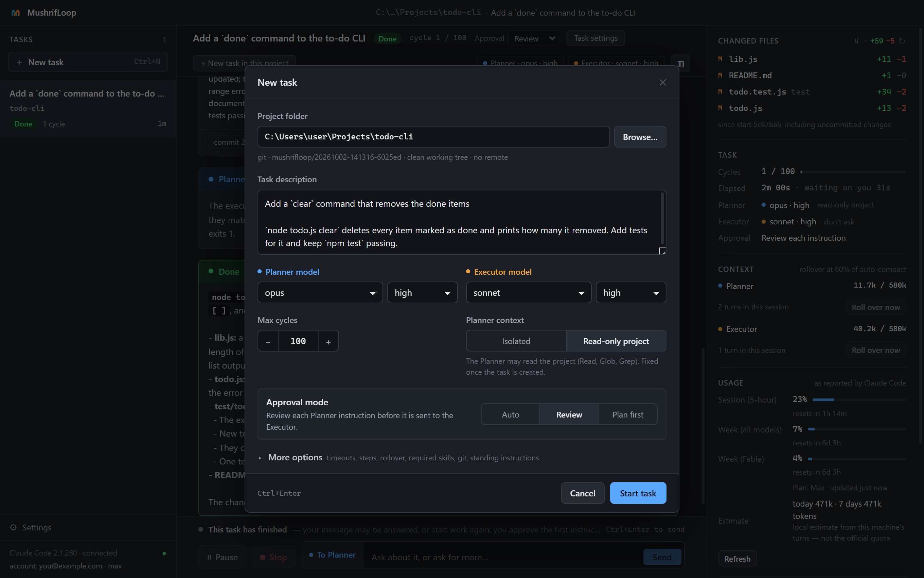Image resolution: width=924 pixels, height=578 pixels.
Task: Click Browse... for project folder
Action: click(640, 137)
